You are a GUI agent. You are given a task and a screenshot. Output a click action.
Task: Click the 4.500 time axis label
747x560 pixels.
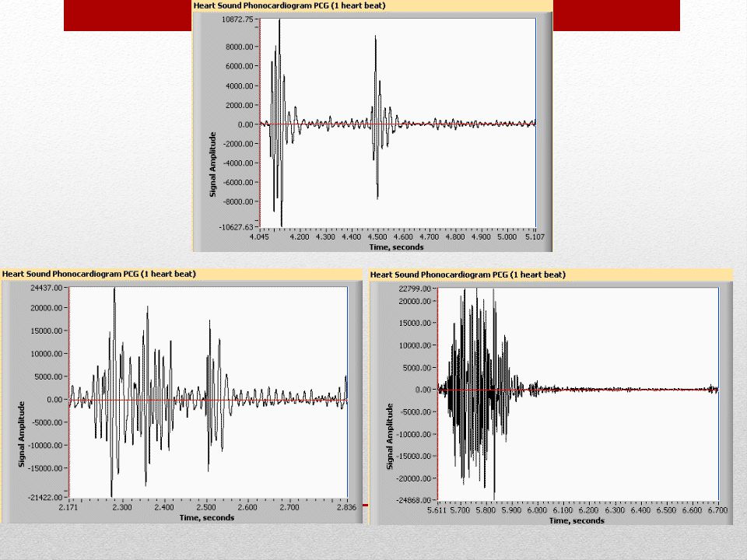pyautogui.click(x=377, y=236)
